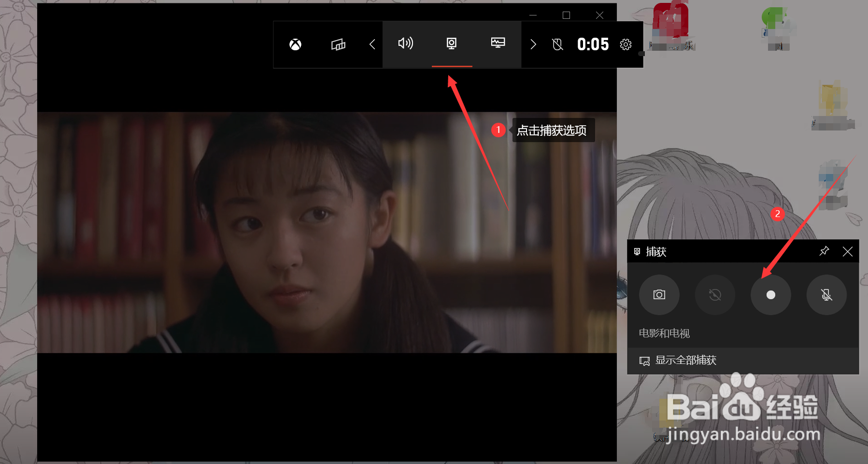The image size is (868, 464).
Task: Open the Capture widget in Game Bar
Action: pyautogui.click(x=452, y=43)
